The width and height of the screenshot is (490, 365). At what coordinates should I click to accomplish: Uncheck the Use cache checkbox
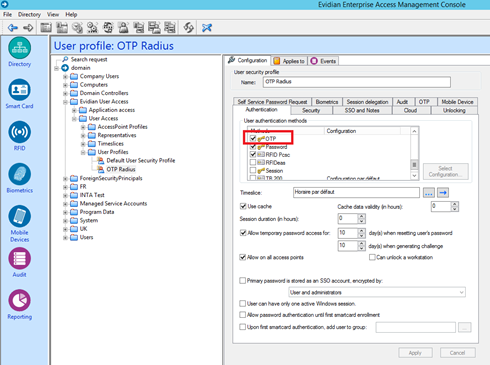(243, 206)
